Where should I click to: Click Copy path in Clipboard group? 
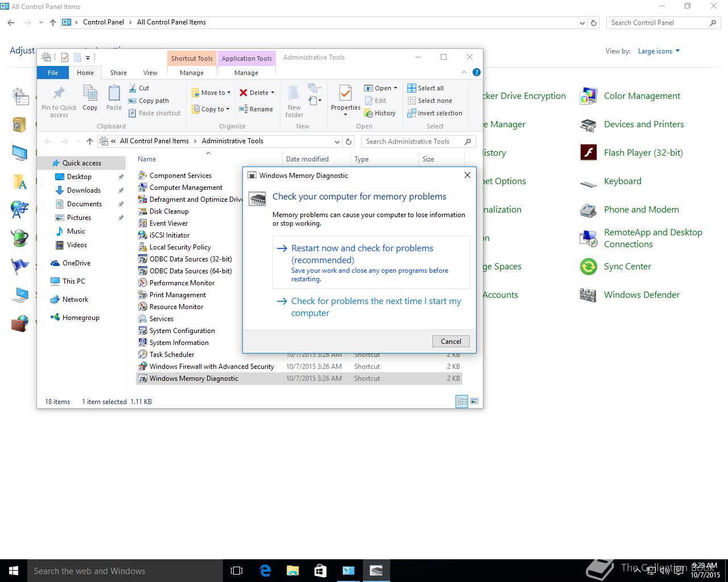[x=148, y=101]
